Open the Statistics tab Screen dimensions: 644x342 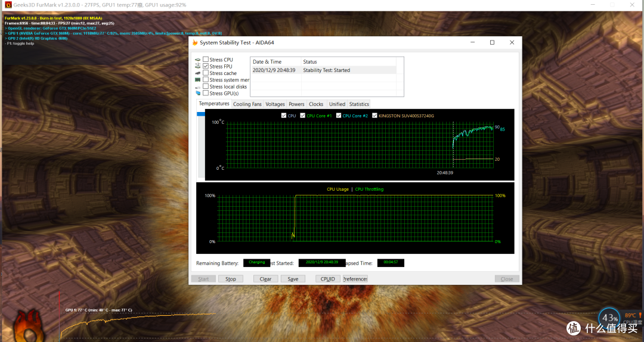coord(359,104)
